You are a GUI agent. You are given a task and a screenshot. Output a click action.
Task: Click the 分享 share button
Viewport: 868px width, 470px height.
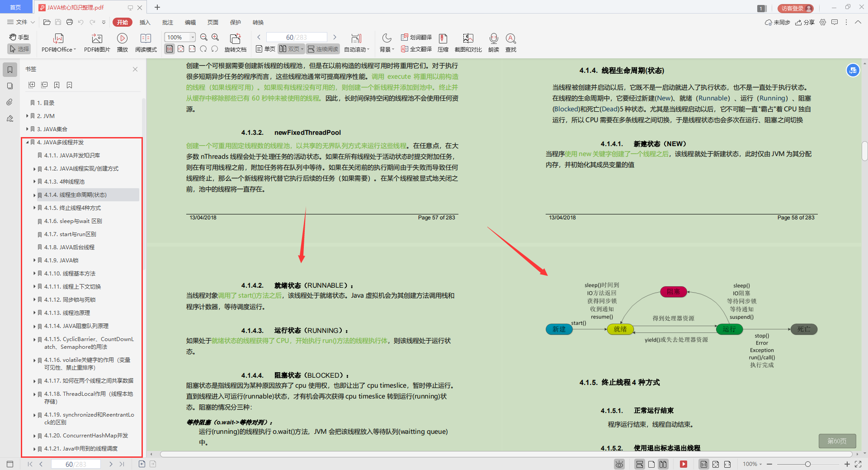pos(805,22)
